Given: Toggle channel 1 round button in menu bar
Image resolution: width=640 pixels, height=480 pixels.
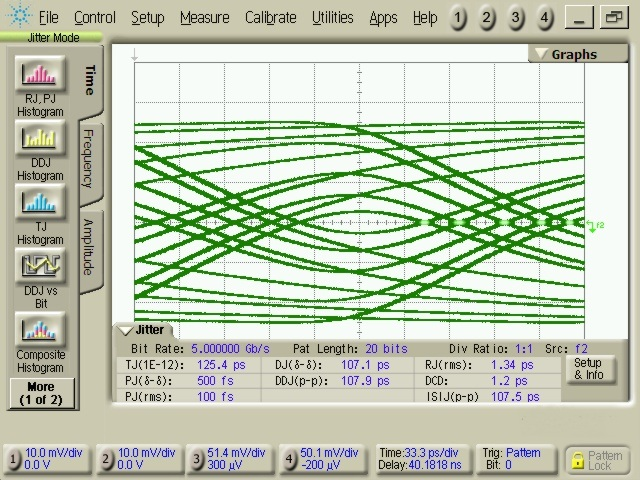Looking at the screenshot, I should (x=458, y=18).
